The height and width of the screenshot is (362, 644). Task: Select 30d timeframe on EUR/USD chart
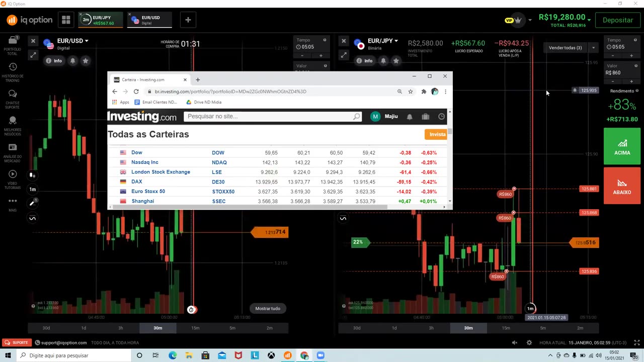(x=46, y=328)
